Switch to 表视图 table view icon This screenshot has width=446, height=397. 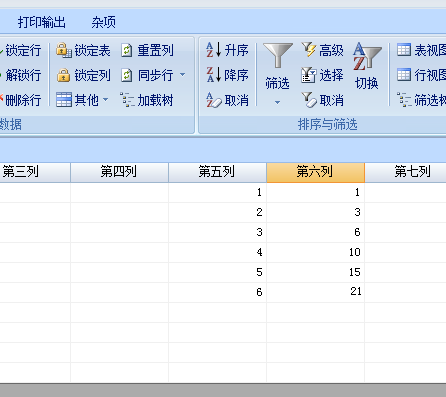404,50
